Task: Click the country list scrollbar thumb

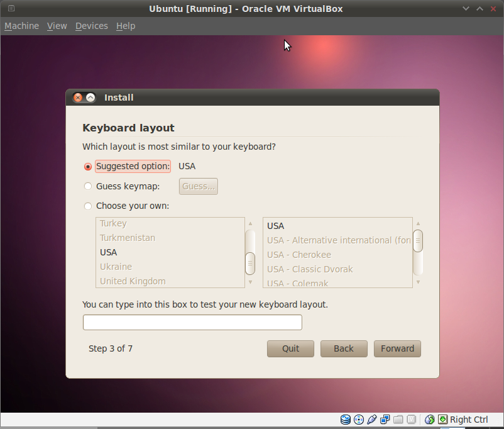Action: (250, 264)
